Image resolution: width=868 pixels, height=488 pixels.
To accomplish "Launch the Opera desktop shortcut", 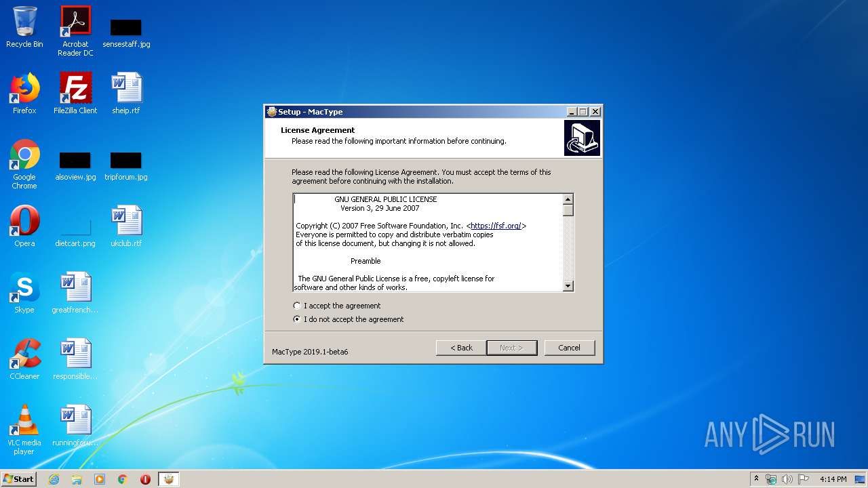I will point(24,226).
